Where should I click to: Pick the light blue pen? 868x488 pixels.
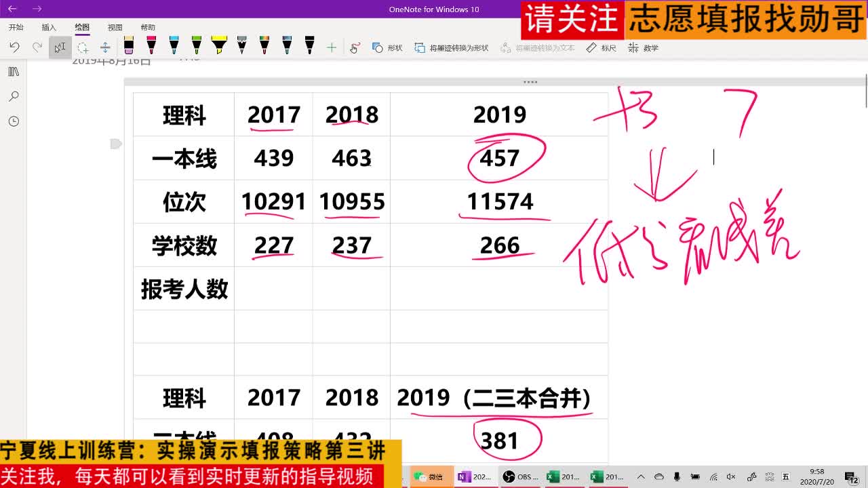click(x=174, y=46)
